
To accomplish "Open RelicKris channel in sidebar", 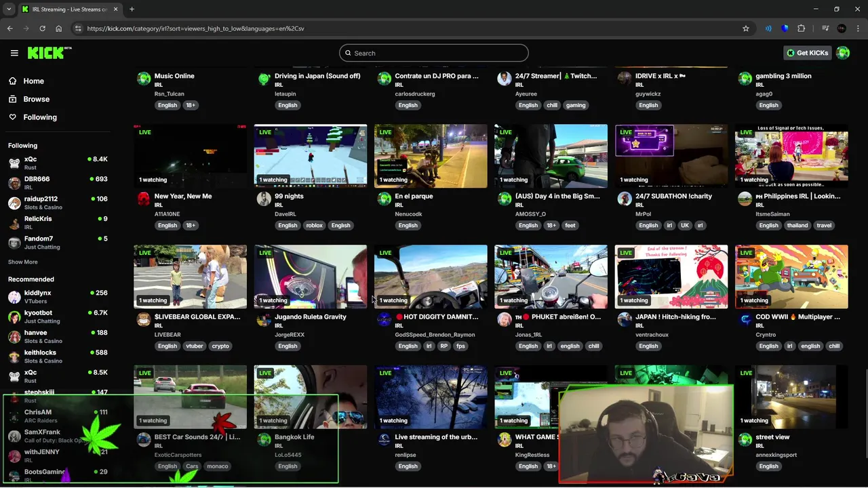I will (58, 222).
